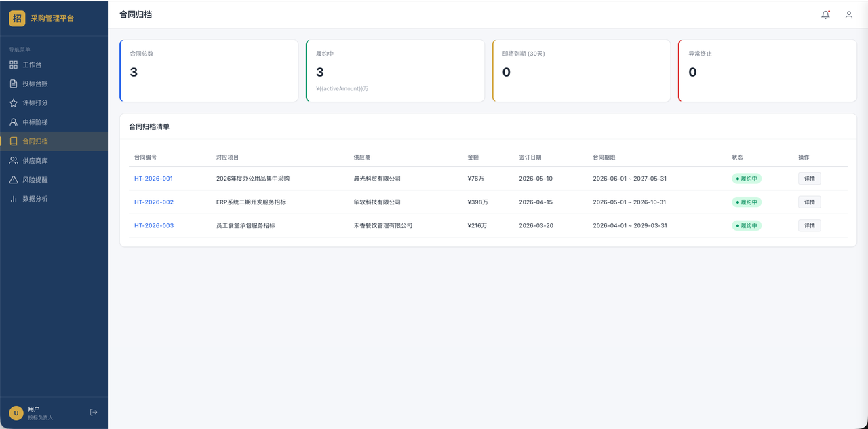Click the 招 platform logo icon
Screen dimensions: 868x429
(x=17, y=18)
